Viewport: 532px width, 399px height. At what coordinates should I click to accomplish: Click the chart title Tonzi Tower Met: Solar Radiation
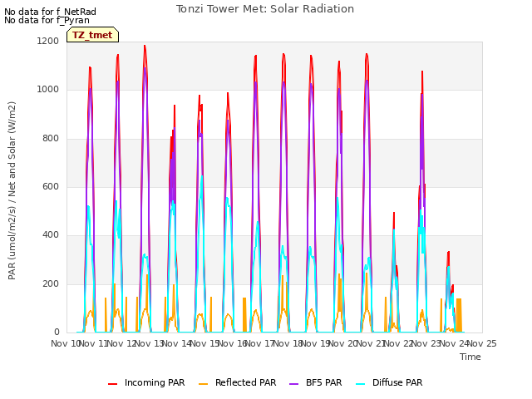pyautogui.click(x=265, y=9)
